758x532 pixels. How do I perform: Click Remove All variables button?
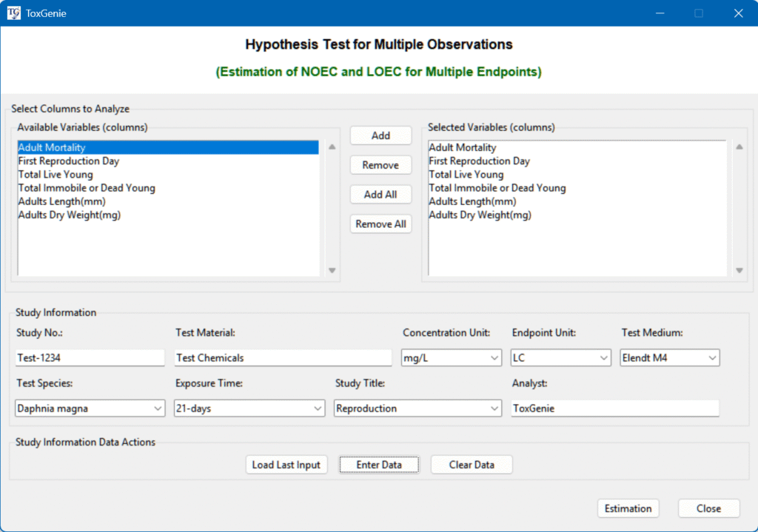pos(380,224)
